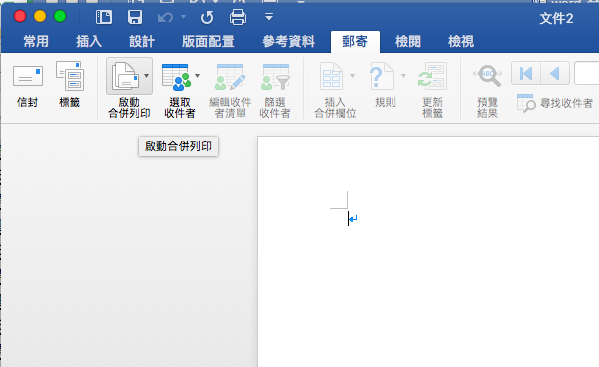This screenshot has height=367, width=599.
Task: Click the green zoom window button
Action: click(x=60, y=16)
